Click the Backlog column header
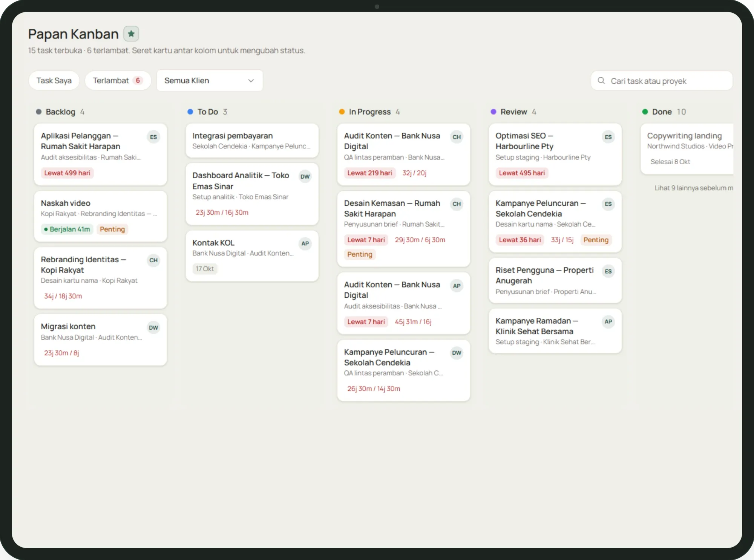The width and height of the screenshot is (754, 560). click(60, 112)
